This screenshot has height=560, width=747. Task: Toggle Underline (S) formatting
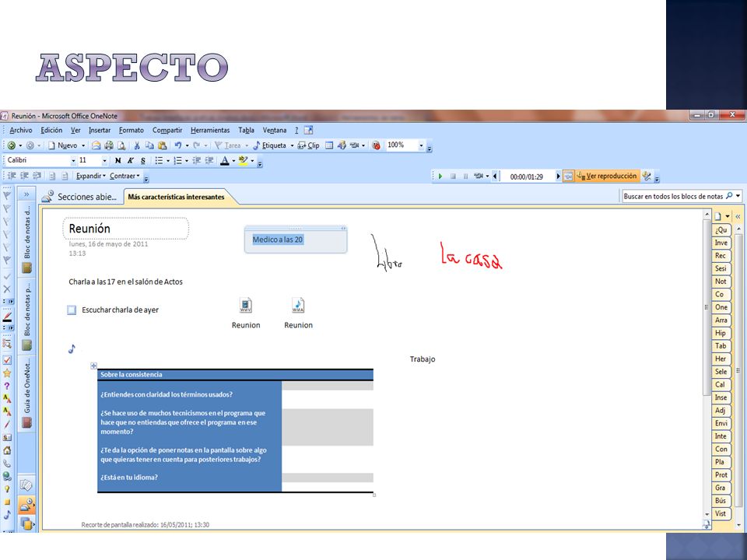coord(143,160)
